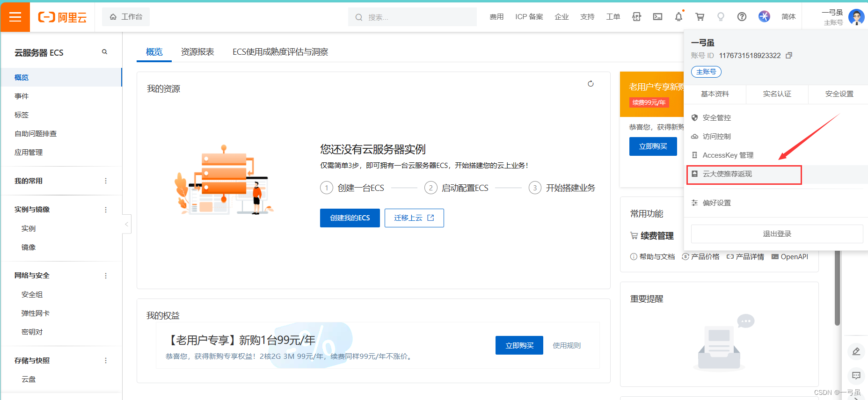
Task: Open the help question mark icon
Action: click(x=742, y=17)
